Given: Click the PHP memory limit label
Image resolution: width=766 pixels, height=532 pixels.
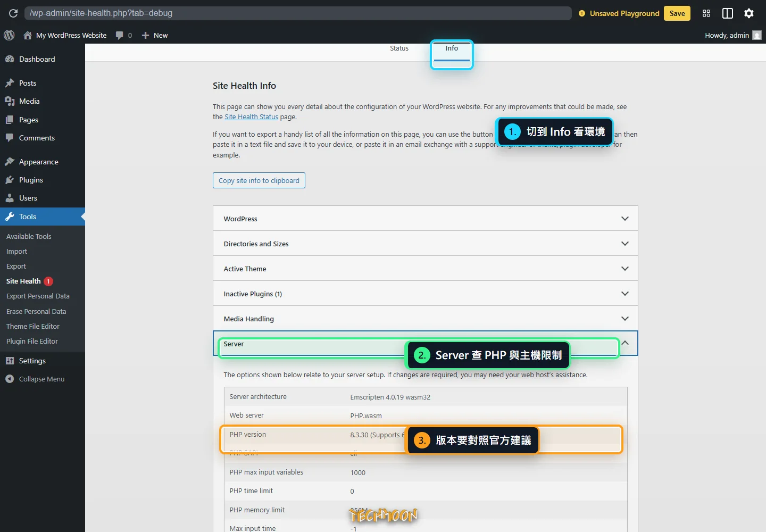Looking at the screenshot, I should pyautogui.click(x=257, y=510).
